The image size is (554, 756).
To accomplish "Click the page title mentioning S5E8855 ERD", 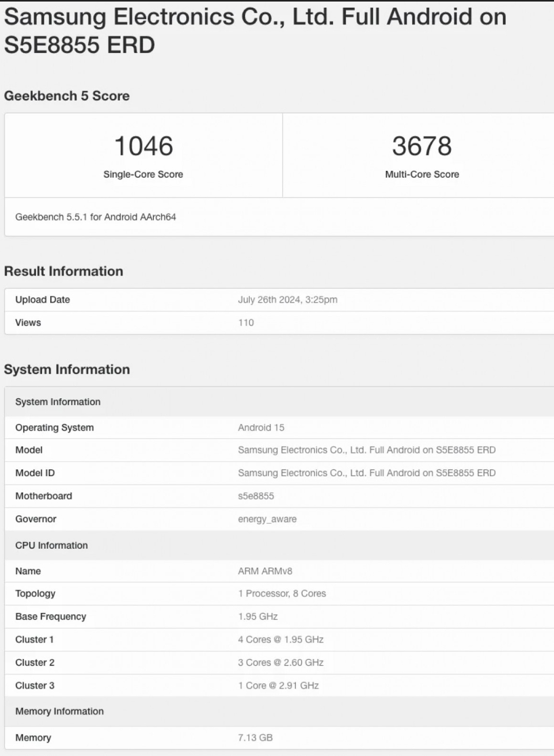I will click(x=255, y=31).
